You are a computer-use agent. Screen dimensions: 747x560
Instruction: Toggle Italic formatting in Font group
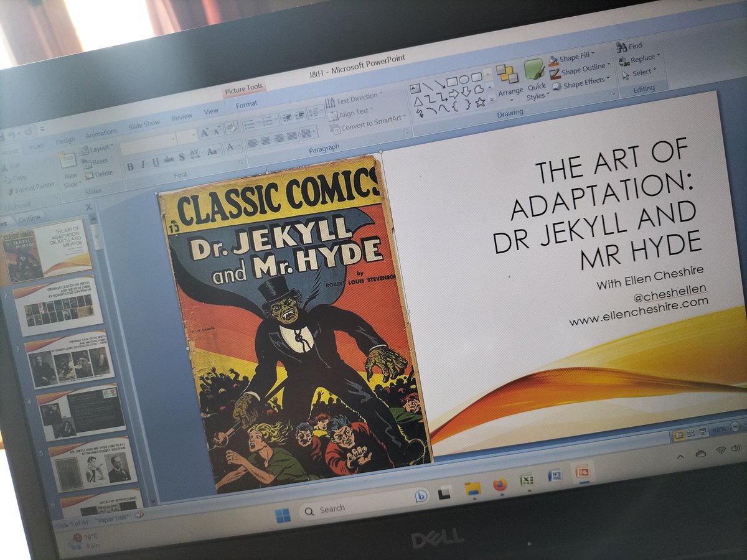tap(143, 164)
